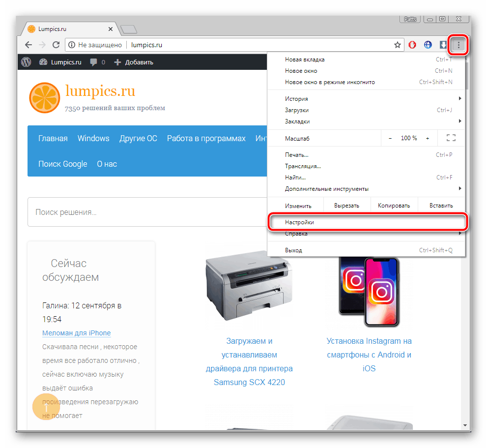Screen dimensions: 487x448
Task: Open a new tab with the tab button
Action: coord(129,29)
